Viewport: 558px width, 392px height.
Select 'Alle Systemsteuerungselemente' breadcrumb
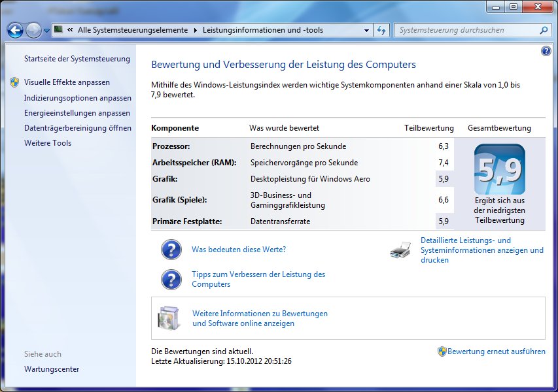133,30
